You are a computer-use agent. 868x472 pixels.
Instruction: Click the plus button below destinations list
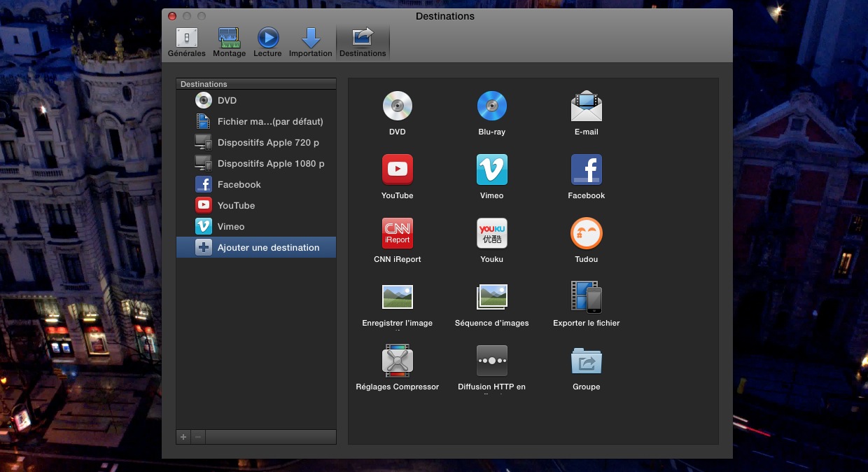tap(183, 437)
